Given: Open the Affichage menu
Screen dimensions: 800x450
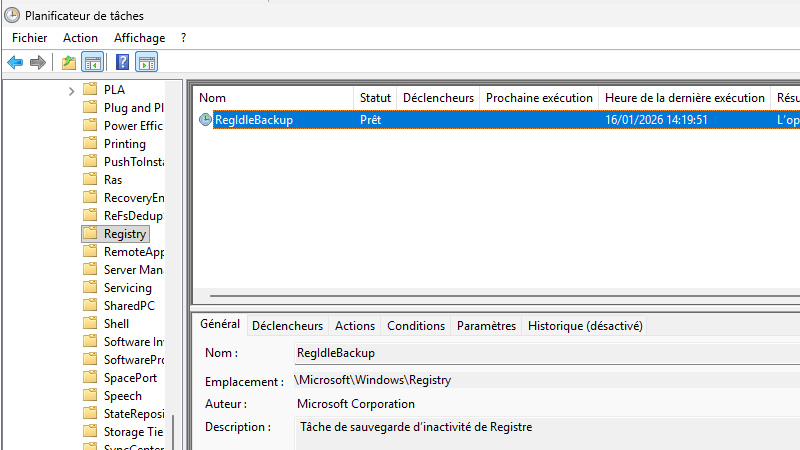Looking at the screenshot, I should (x=139, y=38).
